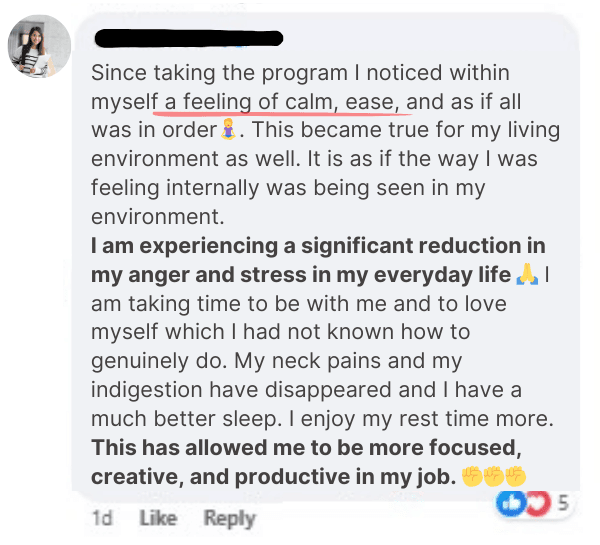The width and height of the screenshot is (600, 545).
Task: Open the blacked-out commenter name
Action: point(189,39)
